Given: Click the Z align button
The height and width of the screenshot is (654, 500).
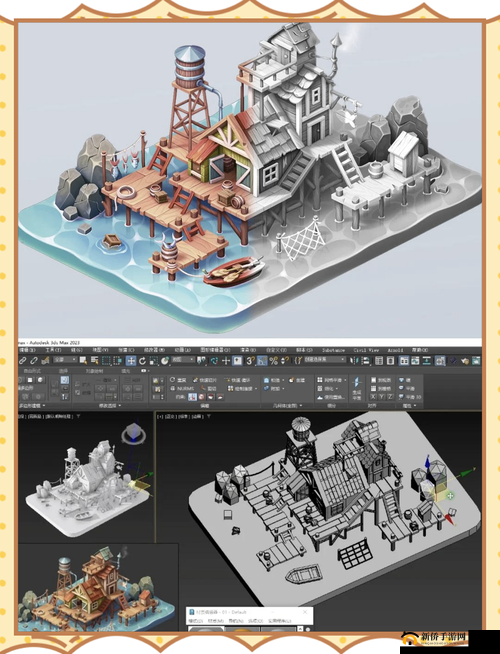Looking at the screenshot, I should point(390,397).
